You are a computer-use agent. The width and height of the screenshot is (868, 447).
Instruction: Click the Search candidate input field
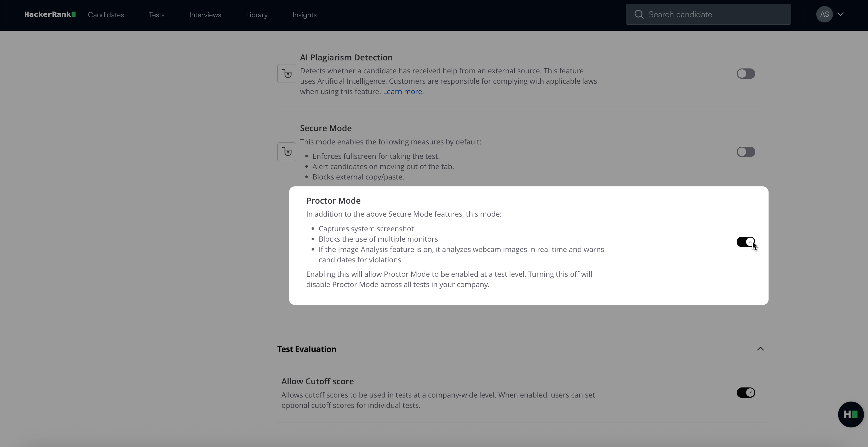coord(708,14)
